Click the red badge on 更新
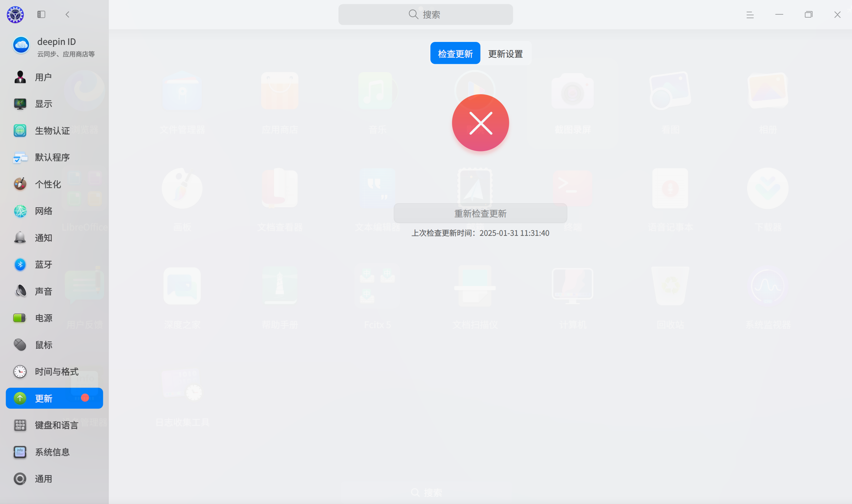Image resolution: width=852 pixels, height=504 pixels. (85, 398)
